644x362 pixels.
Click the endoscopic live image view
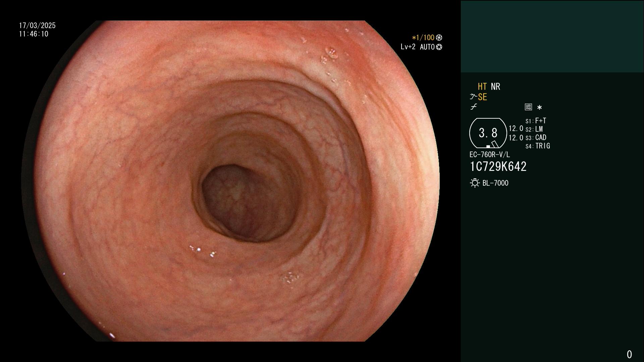(x=230, y=181)
